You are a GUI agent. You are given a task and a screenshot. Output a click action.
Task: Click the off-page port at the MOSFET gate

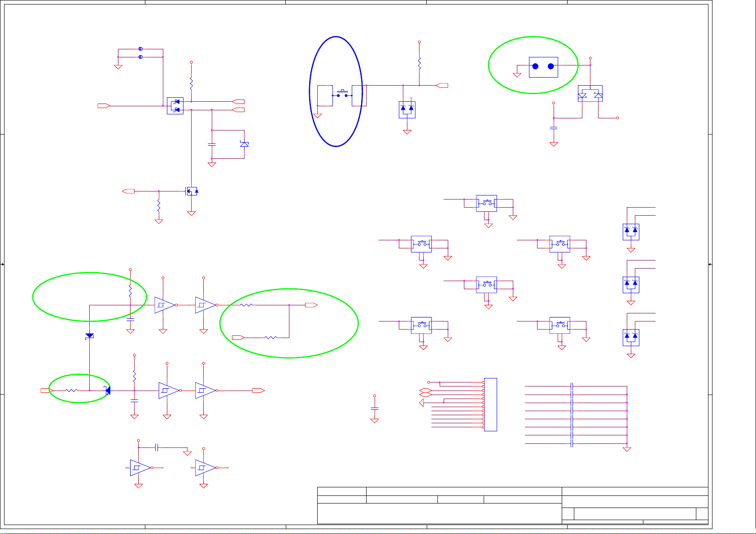(129, 191)
